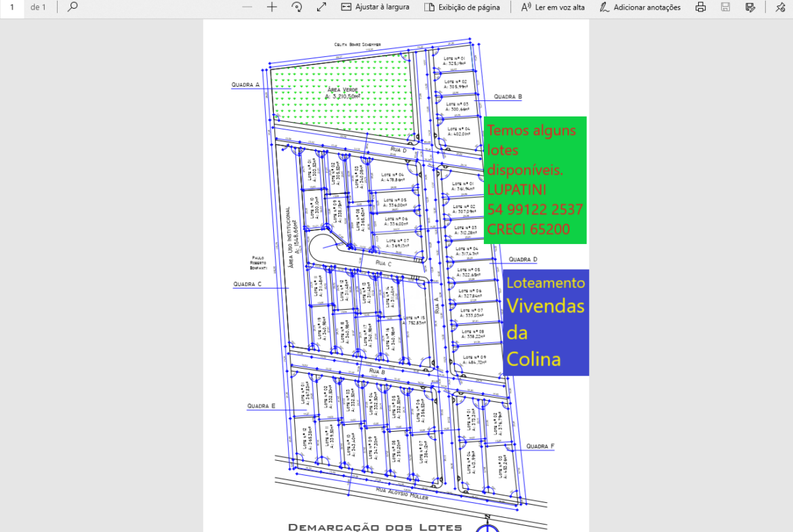793x532 pixels.
Task: Click the page number input field
Action: point(12,7)
